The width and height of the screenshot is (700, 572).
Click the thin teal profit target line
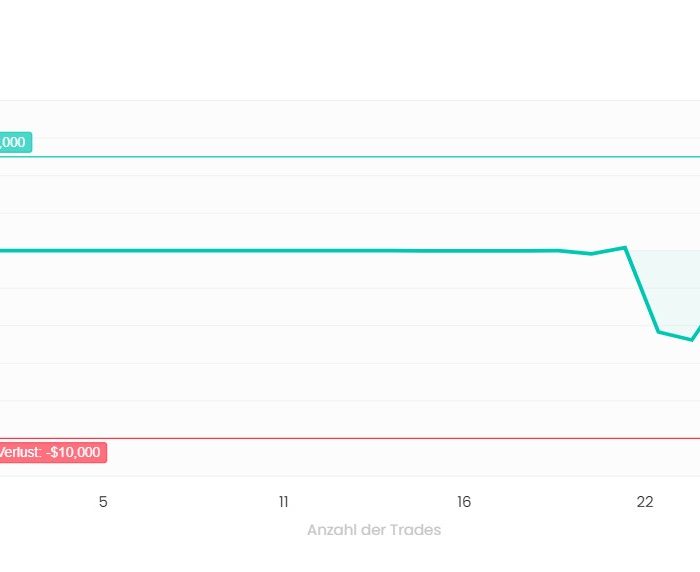(357, 157)
